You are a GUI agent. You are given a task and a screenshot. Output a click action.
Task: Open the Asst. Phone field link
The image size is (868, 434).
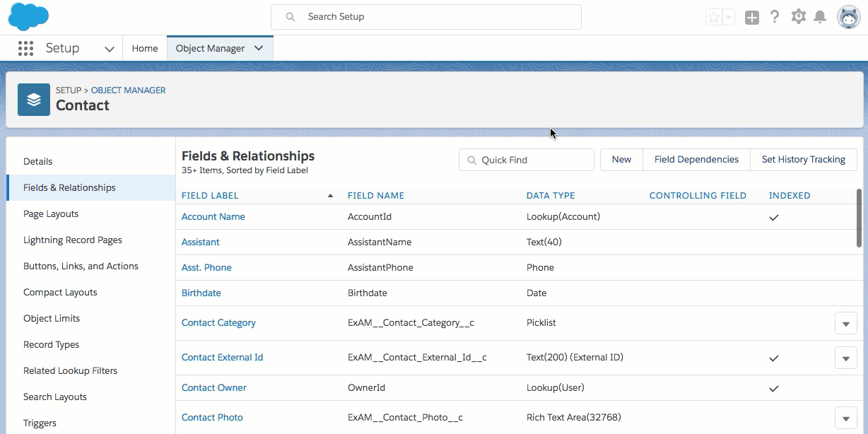click(206, 268)
